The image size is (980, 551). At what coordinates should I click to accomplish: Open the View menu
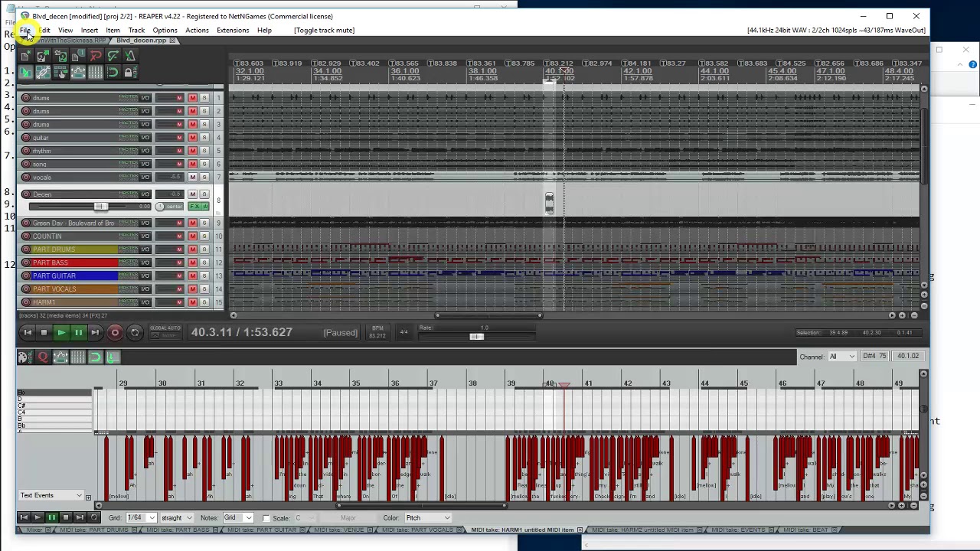tap(65, 30)
